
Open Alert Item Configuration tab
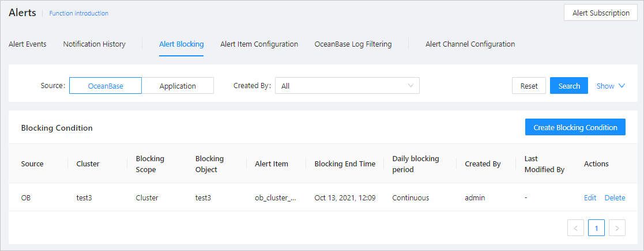[259, 44]
